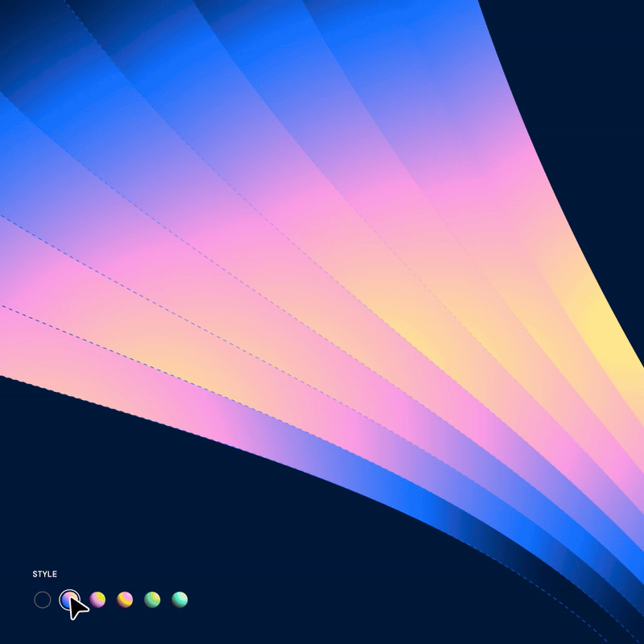
Task: Click the STYLE label
Action: pyautogui.click(x=45, y=574)
